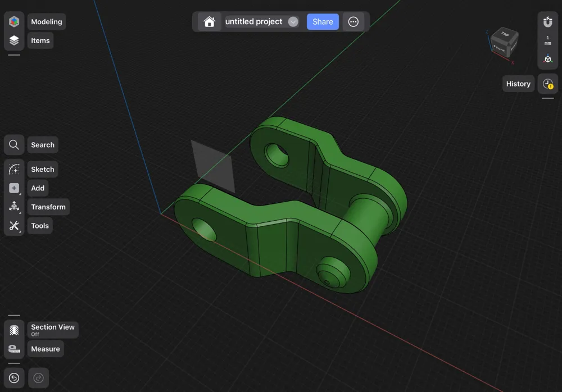Redo the last undone action
This screenshot has height=392, width=562.
pos(38,378)
